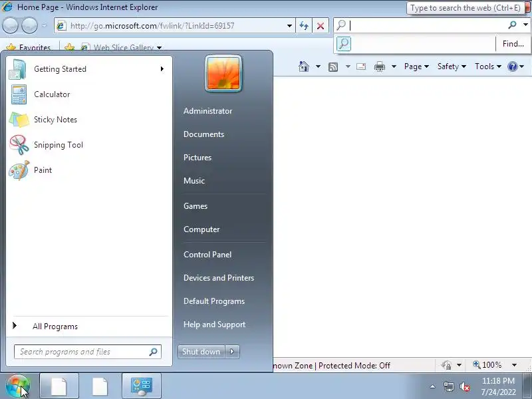532x399 pixels.
Task: Click the Refresh button in Internet Explorer
Action: tap(304, 26)
